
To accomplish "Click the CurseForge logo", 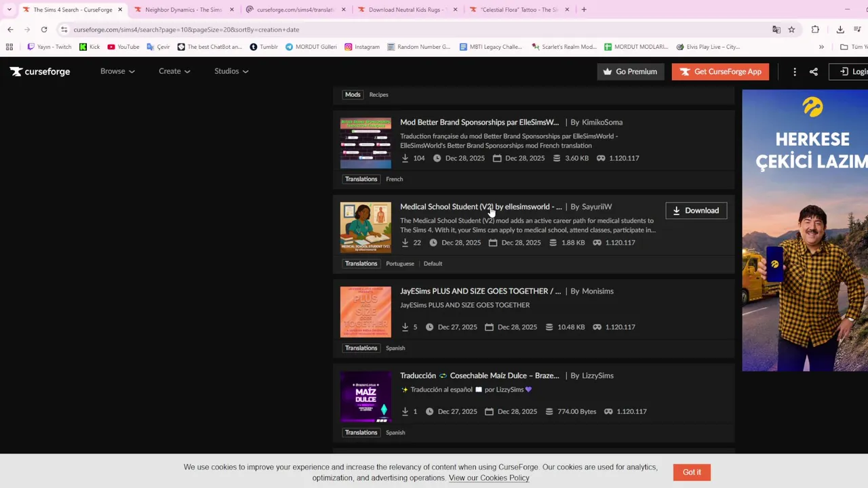I will [40, 71].
